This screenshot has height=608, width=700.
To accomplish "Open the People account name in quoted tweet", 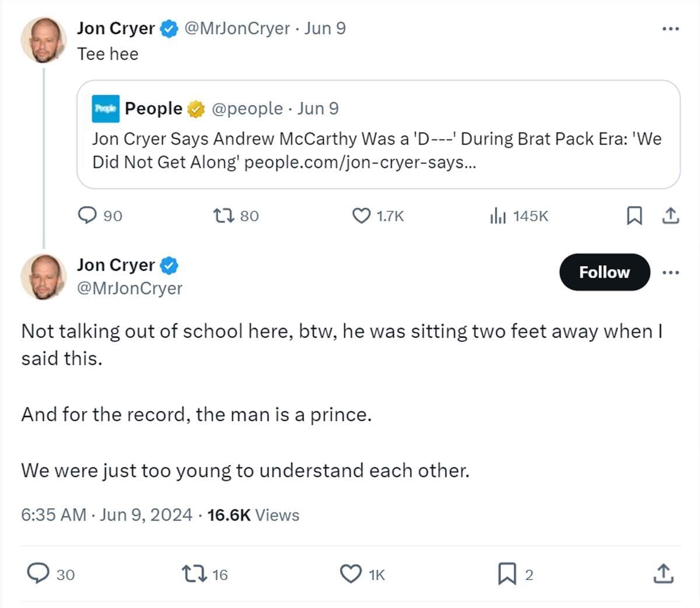I will (153, 109).
